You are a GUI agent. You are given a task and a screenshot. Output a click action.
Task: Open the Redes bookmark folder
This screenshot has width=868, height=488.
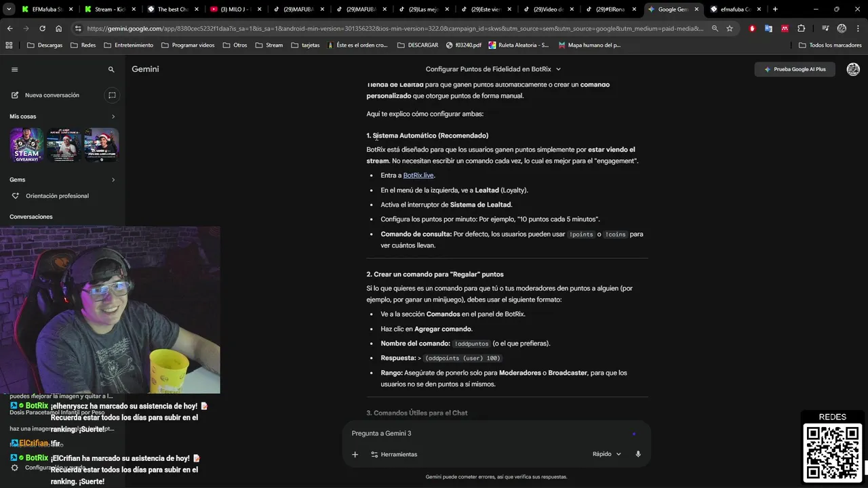(x=82, y=45)
